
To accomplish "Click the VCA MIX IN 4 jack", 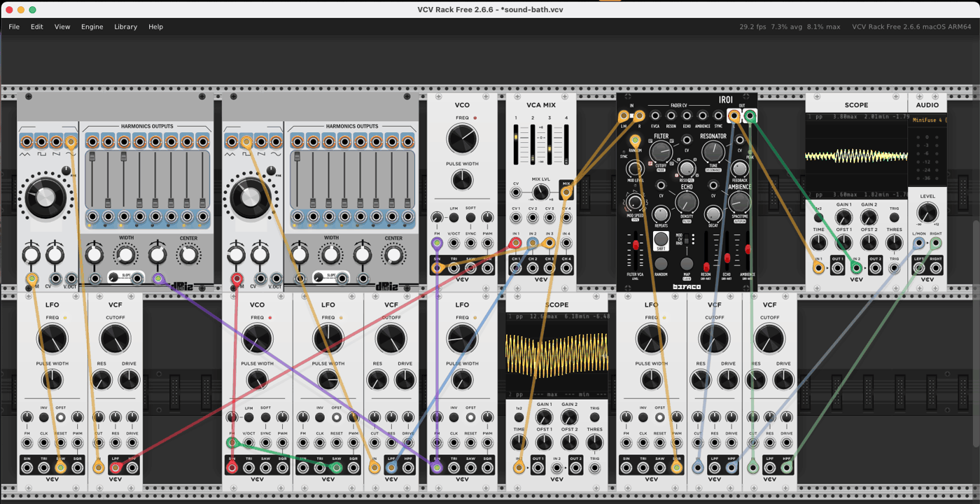I will point(566,244).
